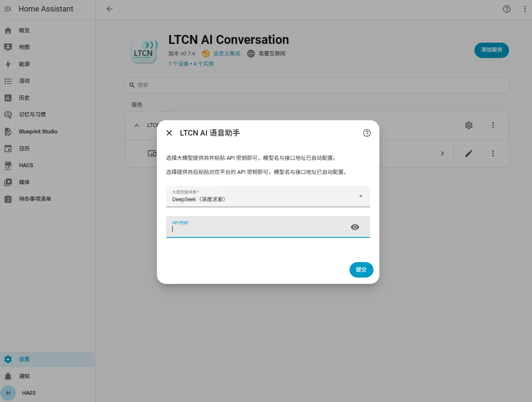Click the brain icon beside 记忆与习惯
Viewport: 532px width, 402px height.
pyautogui.click(x=8, y=115)
